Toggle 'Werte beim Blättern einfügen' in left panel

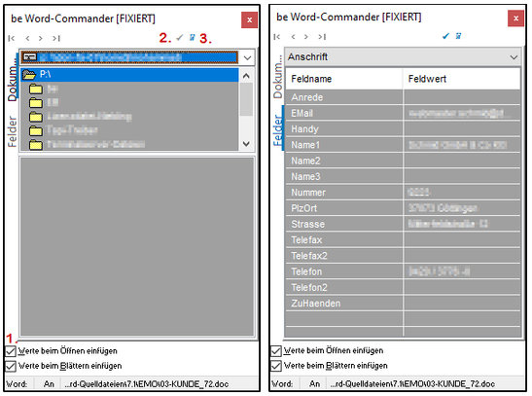point(11,366)
